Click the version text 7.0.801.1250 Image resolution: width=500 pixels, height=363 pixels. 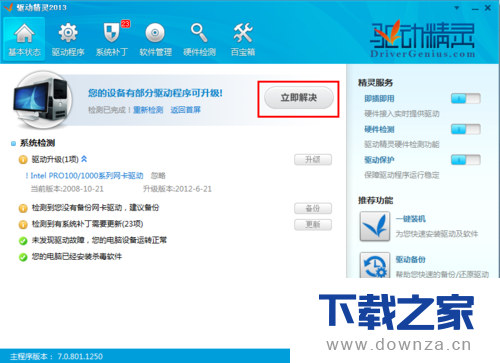coord(80,356)
